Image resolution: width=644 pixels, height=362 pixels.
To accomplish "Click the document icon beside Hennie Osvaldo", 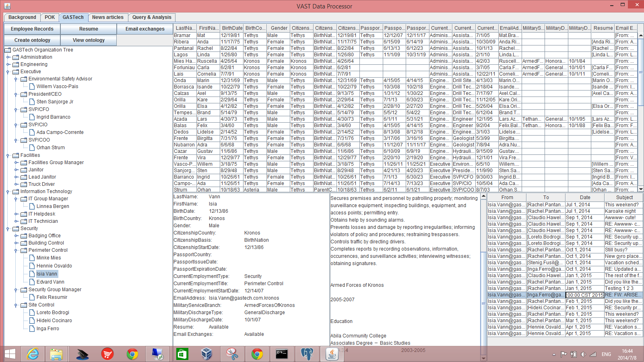I will (x=32, y=266).
